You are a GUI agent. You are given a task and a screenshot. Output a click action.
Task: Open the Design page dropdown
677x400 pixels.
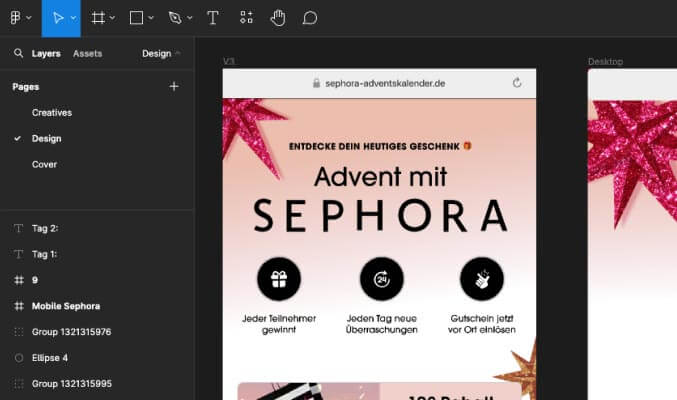[161, 54]
